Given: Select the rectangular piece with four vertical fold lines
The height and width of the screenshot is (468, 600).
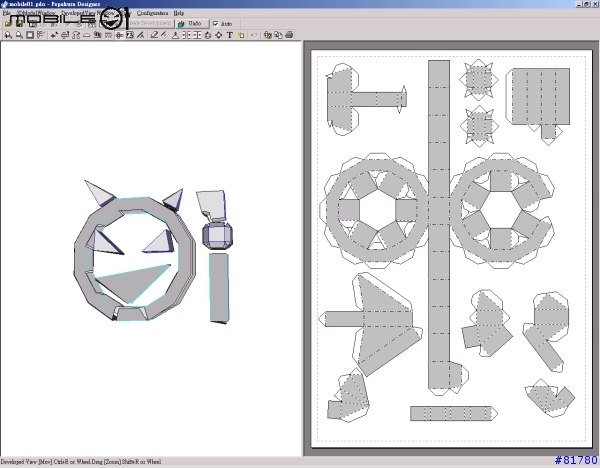Looking at the screenshot, I should click(x=540, y=96).
